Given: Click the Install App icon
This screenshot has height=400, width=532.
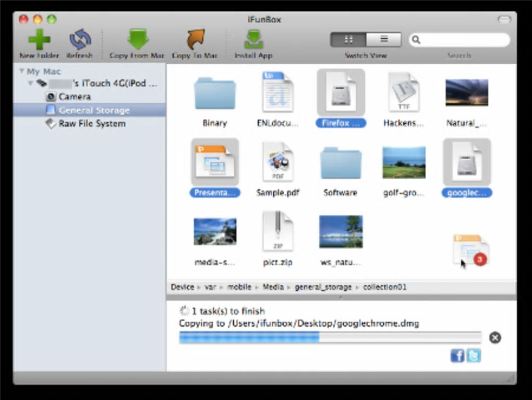Looking at the screenshot, I should pos(253,39).
